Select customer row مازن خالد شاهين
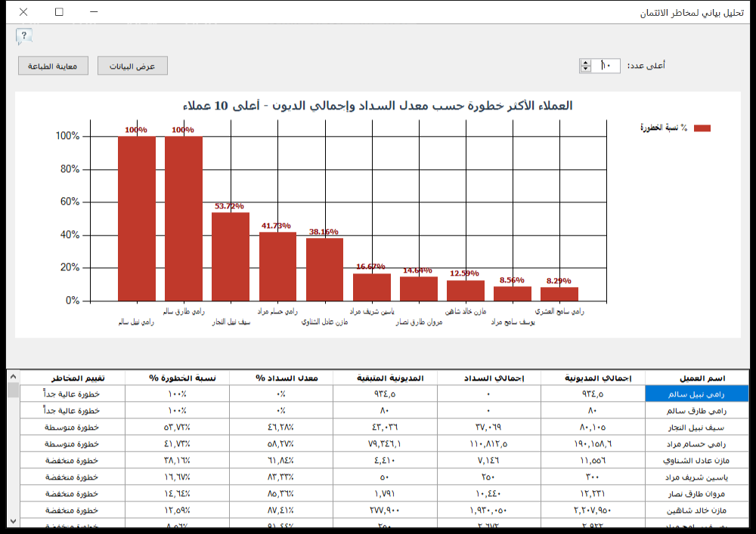 pyautogui.click(x=385, y=511)
